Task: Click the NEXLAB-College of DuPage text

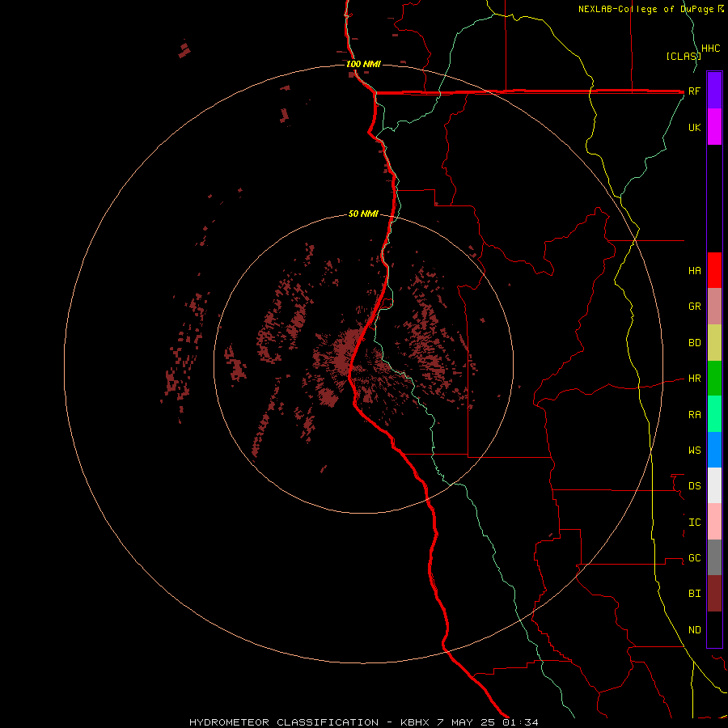Action: (647, 9)
